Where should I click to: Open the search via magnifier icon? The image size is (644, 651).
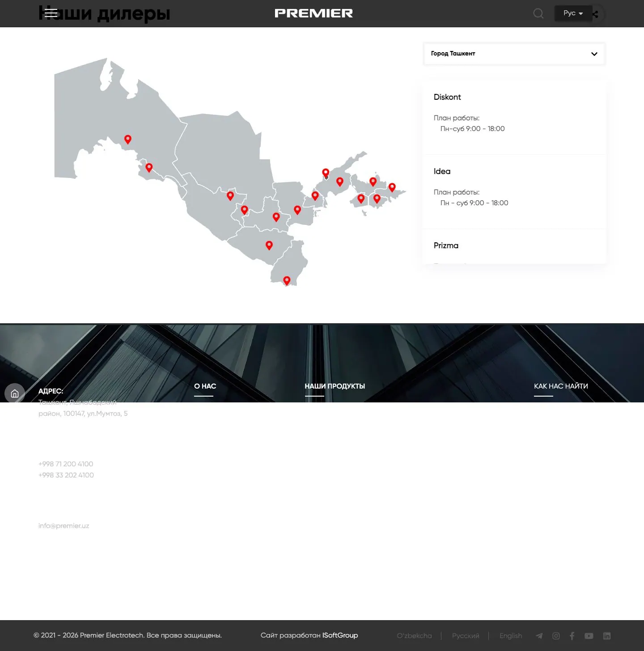[538, 13]
